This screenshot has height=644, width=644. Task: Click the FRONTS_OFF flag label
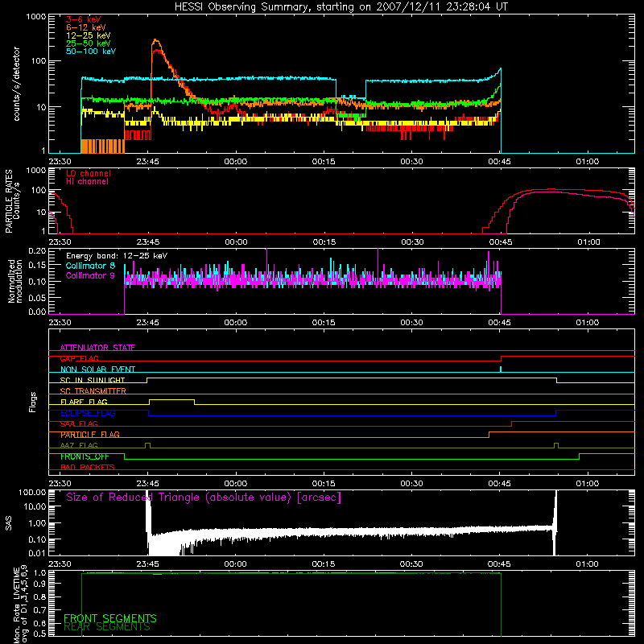85,456
